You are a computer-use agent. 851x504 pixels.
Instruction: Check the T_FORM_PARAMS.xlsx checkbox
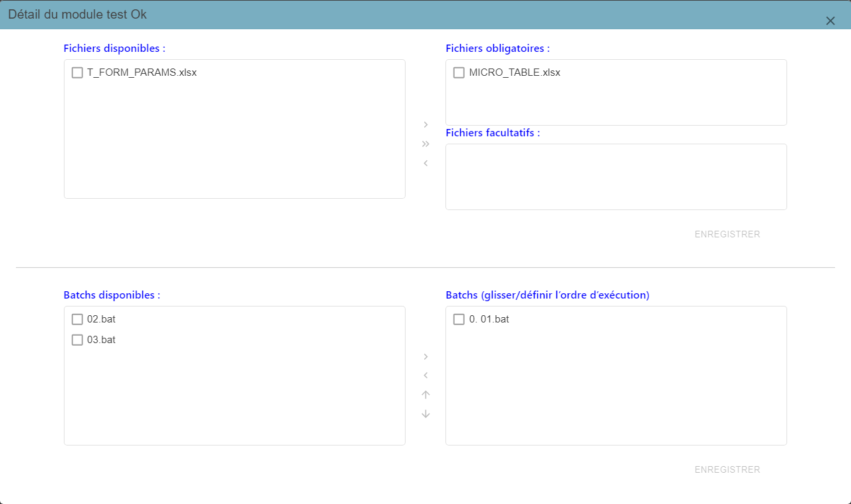coord(77,72)
